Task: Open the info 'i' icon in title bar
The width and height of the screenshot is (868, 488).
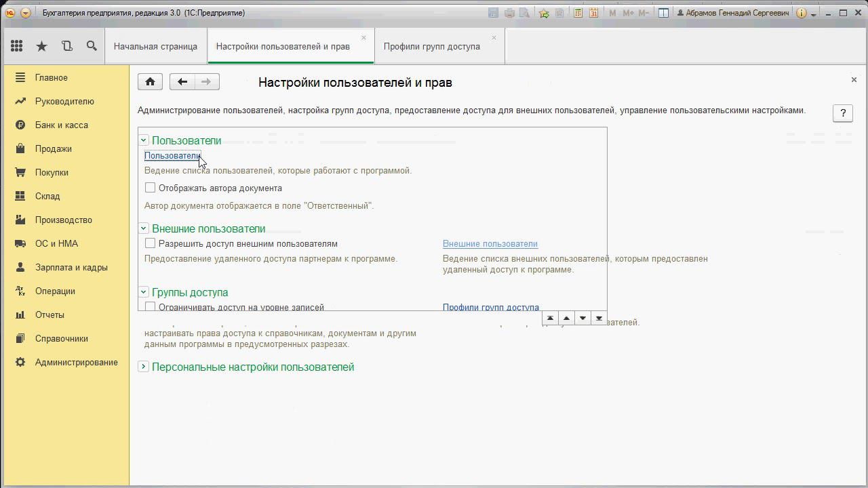Action: click(x=802, y=13)
